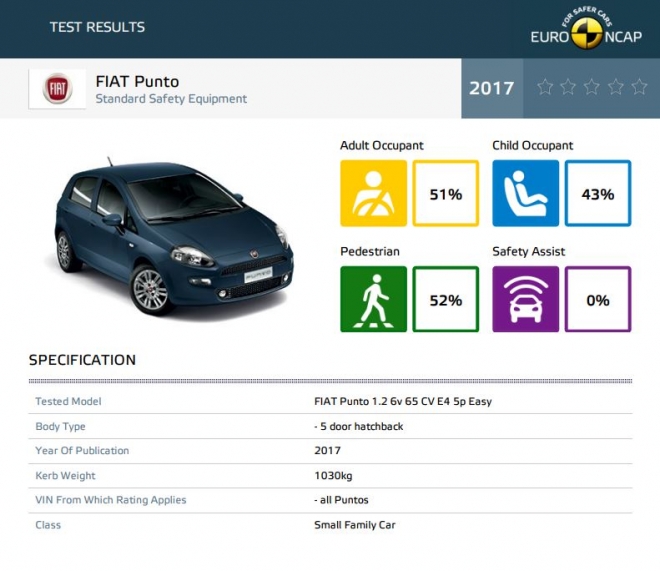Click the 0% Safety Assist score box

point(598,299)
